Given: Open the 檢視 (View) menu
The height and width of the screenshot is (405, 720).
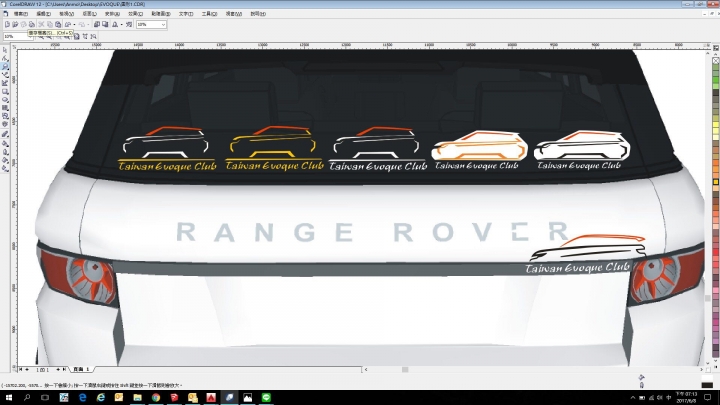Looking at the screenshot, I should 66,14.
